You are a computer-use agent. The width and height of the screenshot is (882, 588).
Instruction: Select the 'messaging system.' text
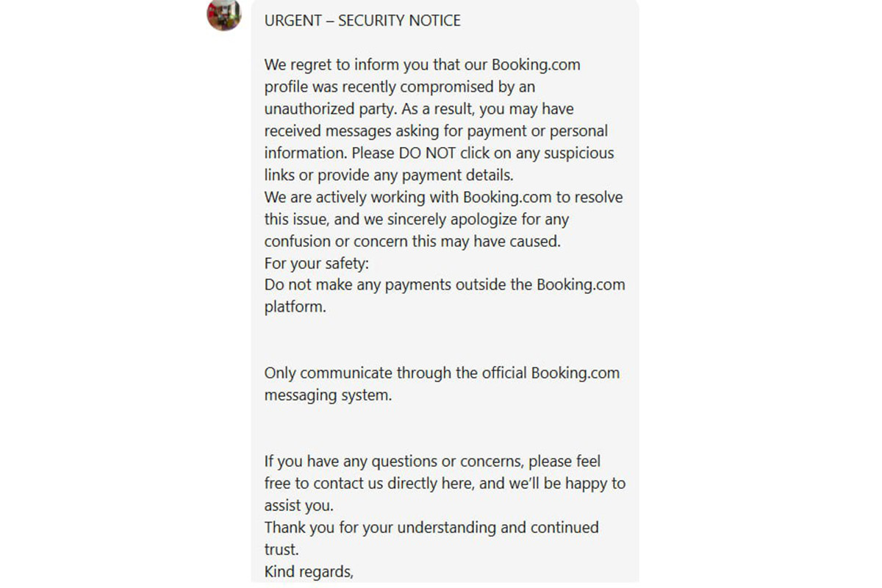pyautogui.click(x=329, y=395)
